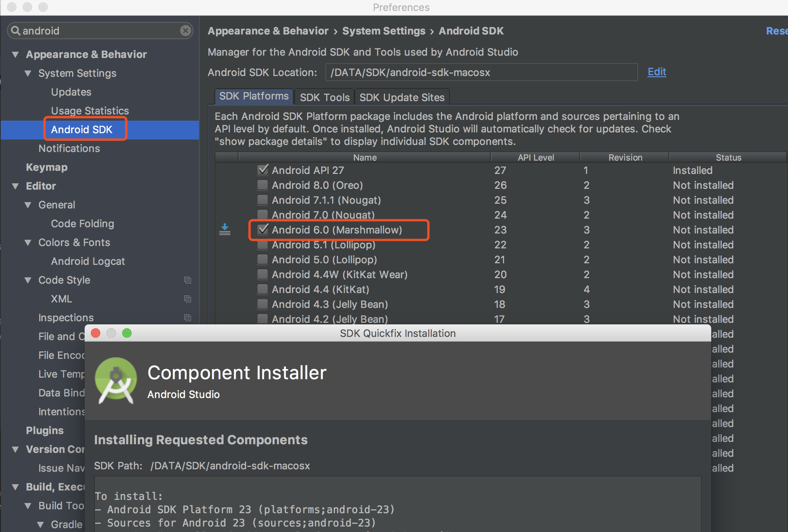Click System Settings in breadcrumb

pyautogui.click(x=383, y=31)
